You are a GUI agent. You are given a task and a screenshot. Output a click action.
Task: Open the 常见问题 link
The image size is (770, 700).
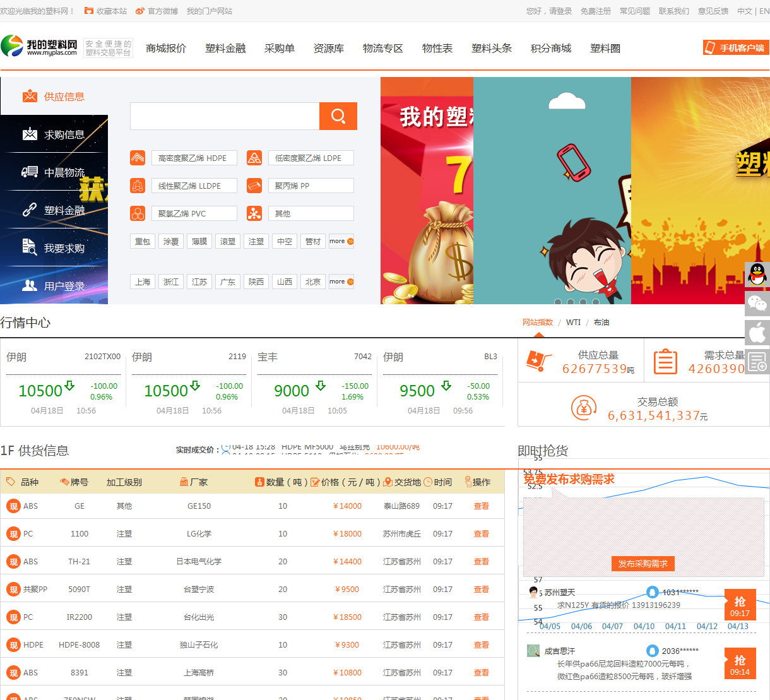click(635, 11)
